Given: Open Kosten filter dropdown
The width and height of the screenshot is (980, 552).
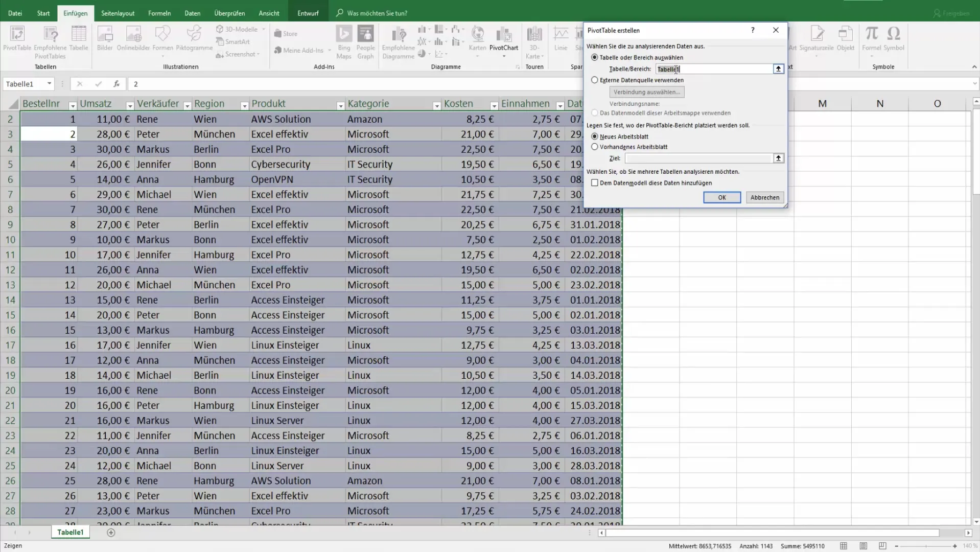Looking at the screenshot, I should (x=494, y=106).
